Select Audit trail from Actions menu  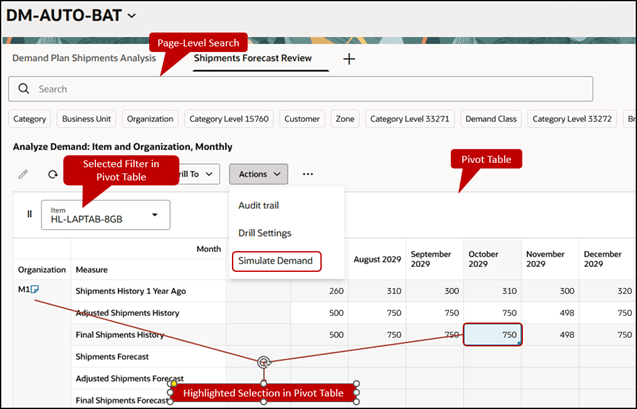(x=258, y=206)
